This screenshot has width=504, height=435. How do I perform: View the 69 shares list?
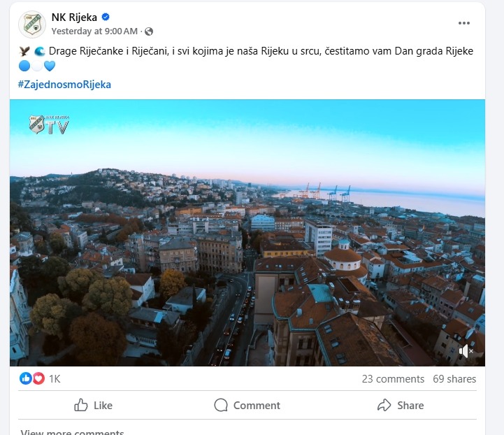pyautogui.click(x=454, y=379)
